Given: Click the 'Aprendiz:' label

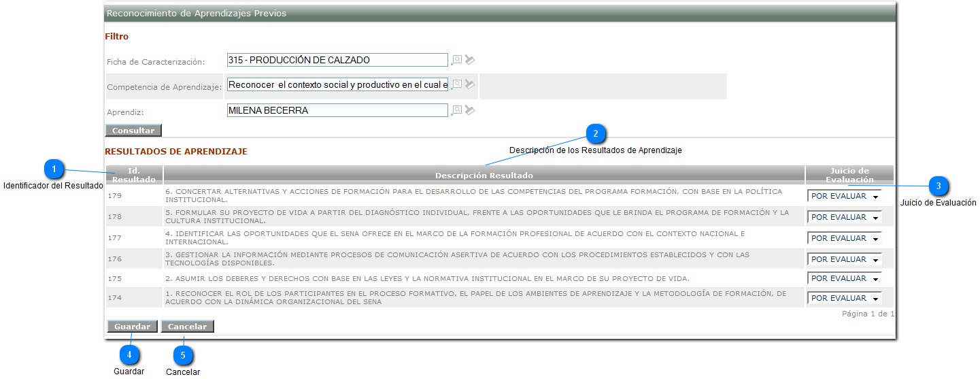Looking at the screenshot, I should (x=126, y=112).
